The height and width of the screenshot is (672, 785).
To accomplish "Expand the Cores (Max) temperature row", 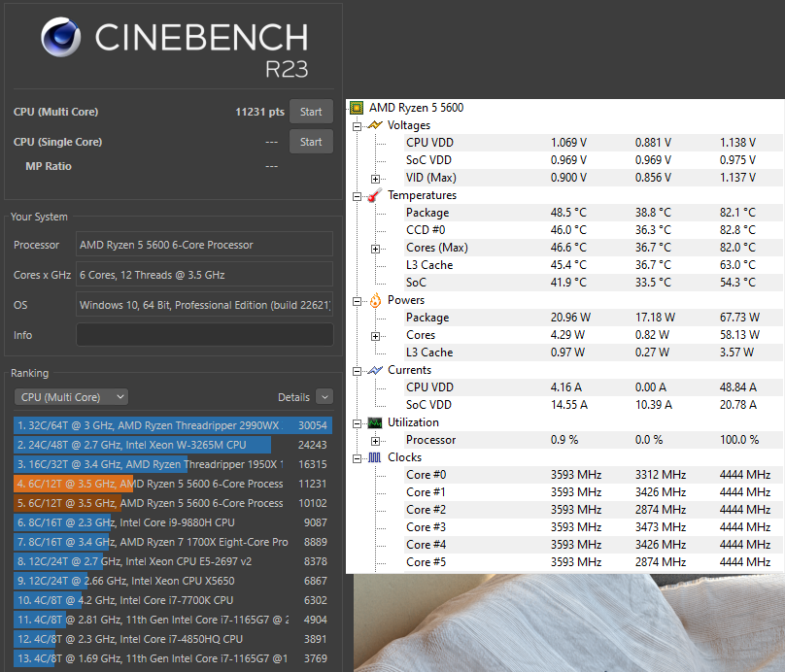I will coord(375,249).
